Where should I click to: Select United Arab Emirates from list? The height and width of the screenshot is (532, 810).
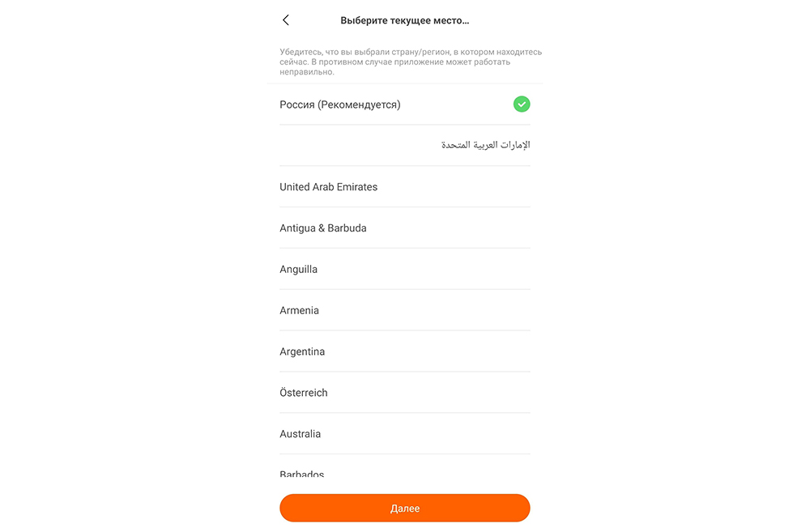[x=404, y=186]
